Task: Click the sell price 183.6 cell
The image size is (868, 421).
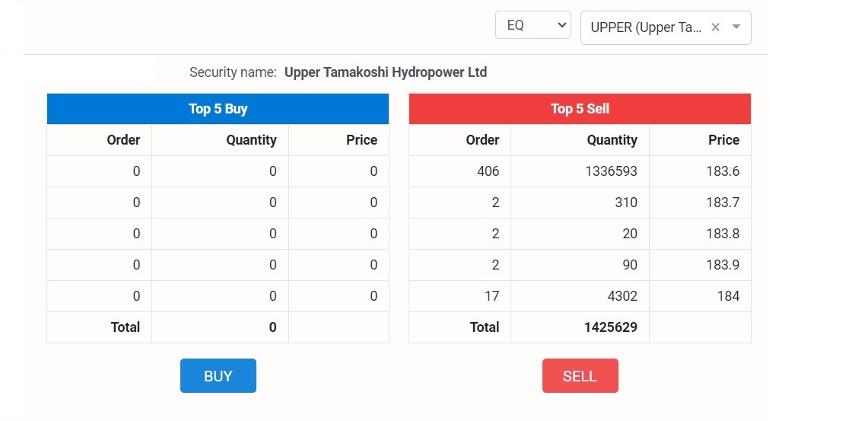Action: [x=701, y=171]
